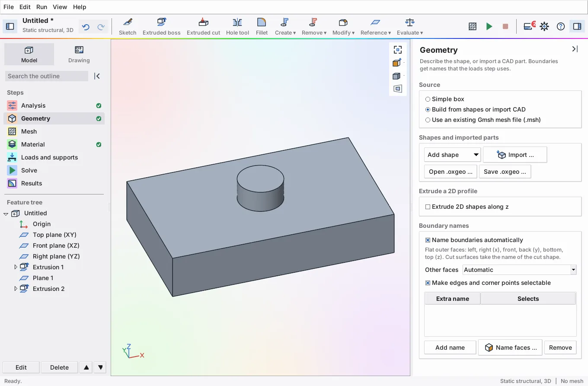
Task: Enable Extrude 2D shapes along z
Action: pyautogui.click(x=467, y=207)
